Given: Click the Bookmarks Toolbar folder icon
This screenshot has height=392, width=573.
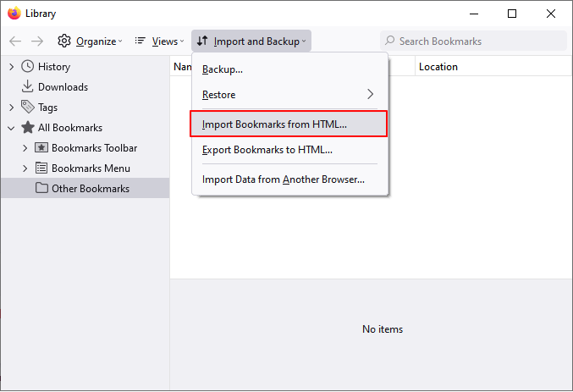Looking at the screenshot, I should [x=41, y=148].
